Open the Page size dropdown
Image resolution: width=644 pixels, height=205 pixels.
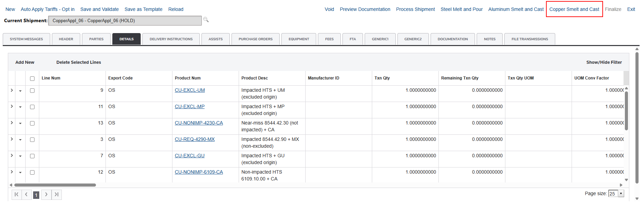[x=616, y=193]
